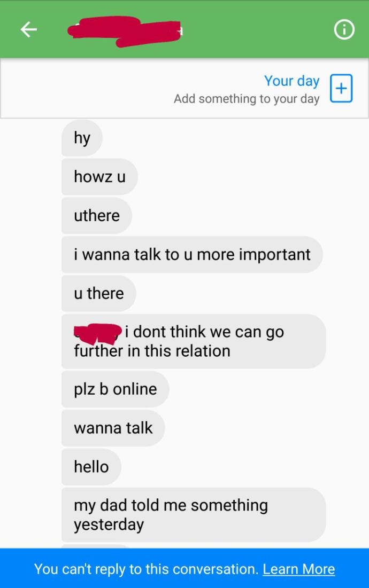Tap the blue "You can't reply" banner

point(184,568)
